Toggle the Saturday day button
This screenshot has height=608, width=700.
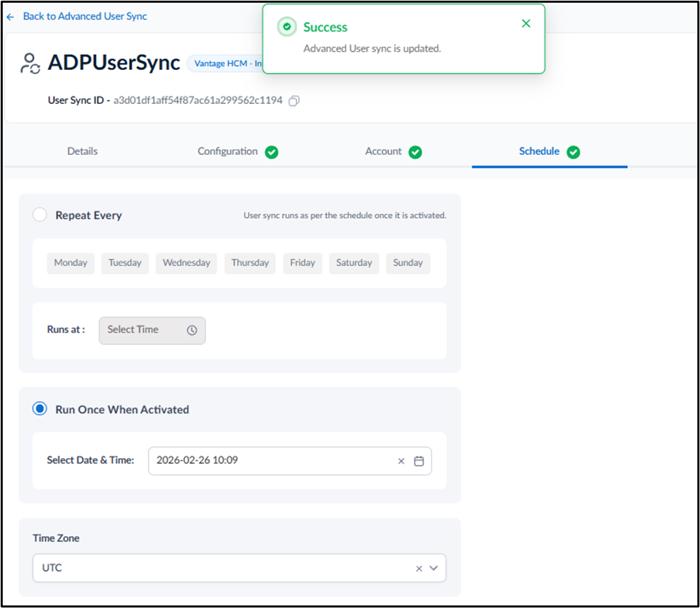click(354, 263)
